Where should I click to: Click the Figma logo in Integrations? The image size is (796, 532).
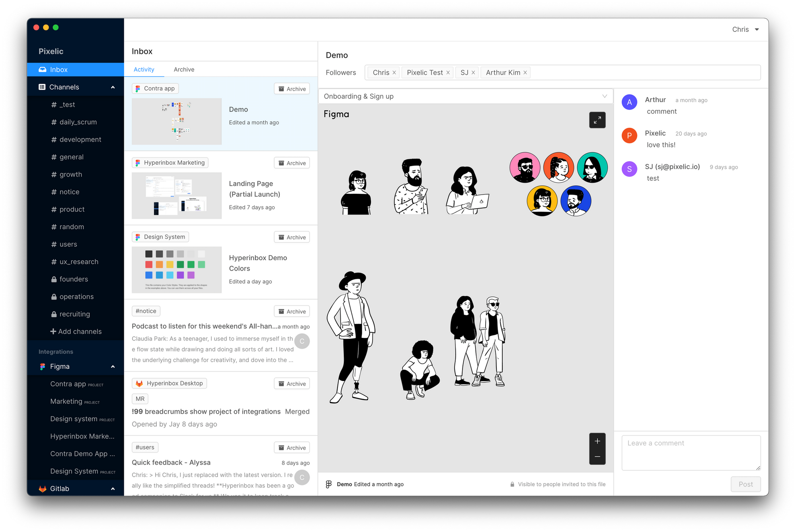(42, 366)
